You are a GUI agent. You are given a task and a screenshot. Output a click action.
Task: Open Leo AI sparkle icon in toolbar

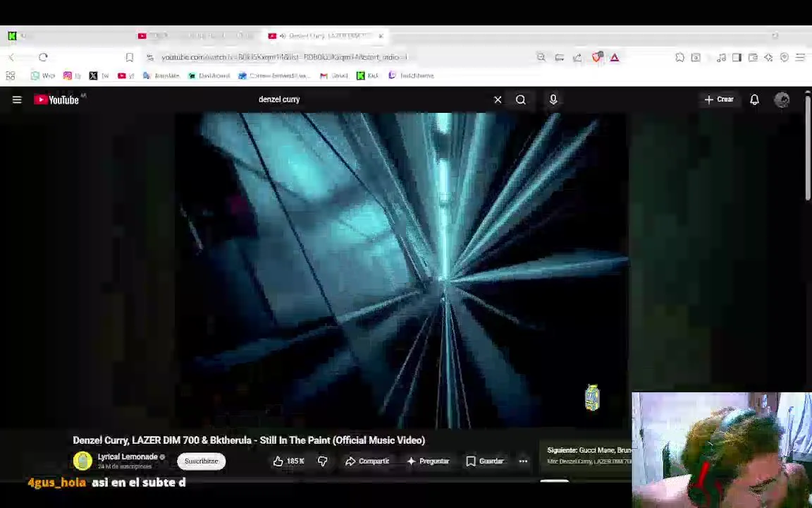(768, 57)
